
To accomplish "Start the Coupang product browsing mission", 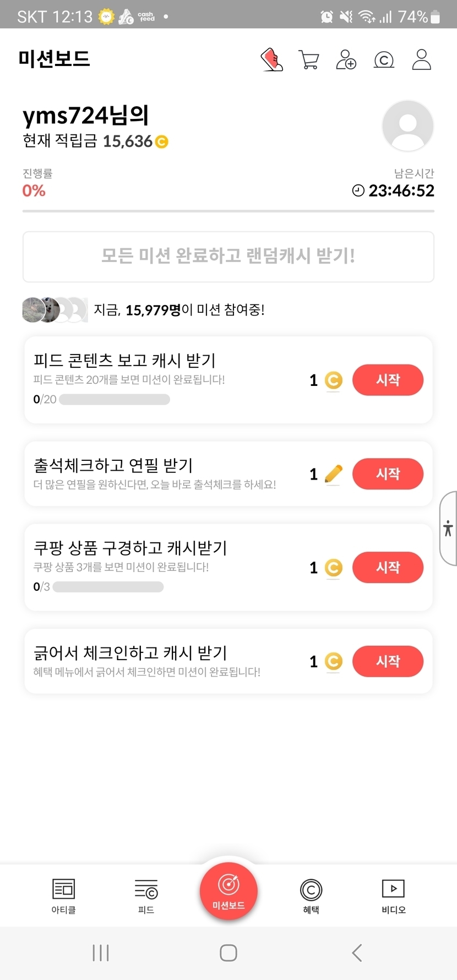I will click(x=388, y=567).
